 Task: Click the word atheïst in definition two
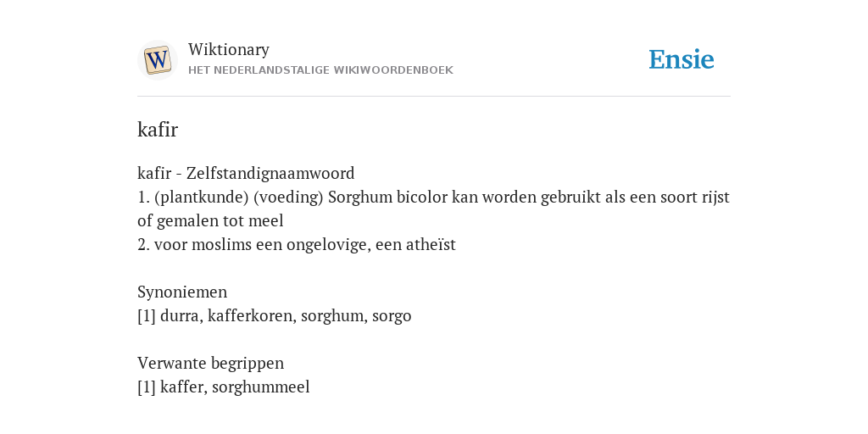(x=431, y=245)
